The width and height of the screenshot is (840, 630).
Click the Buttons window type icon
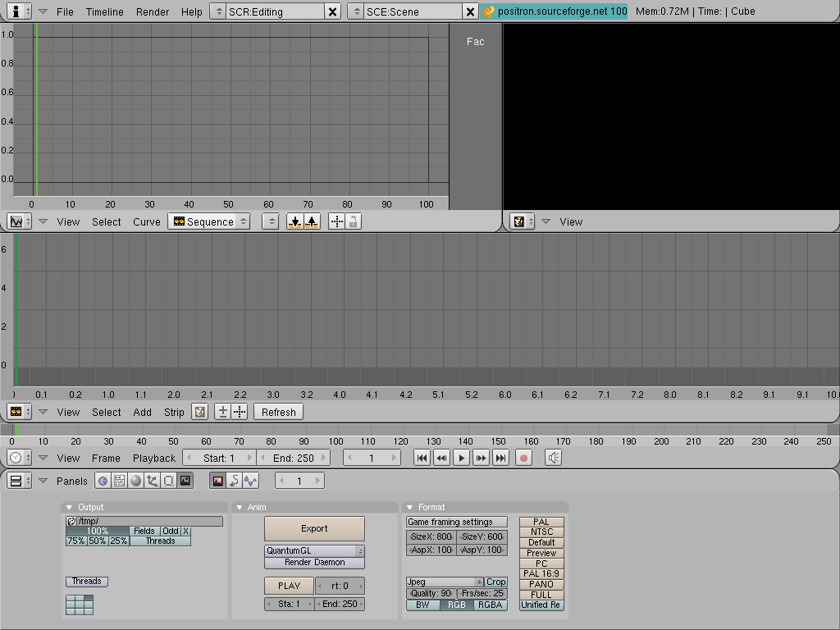20,481
